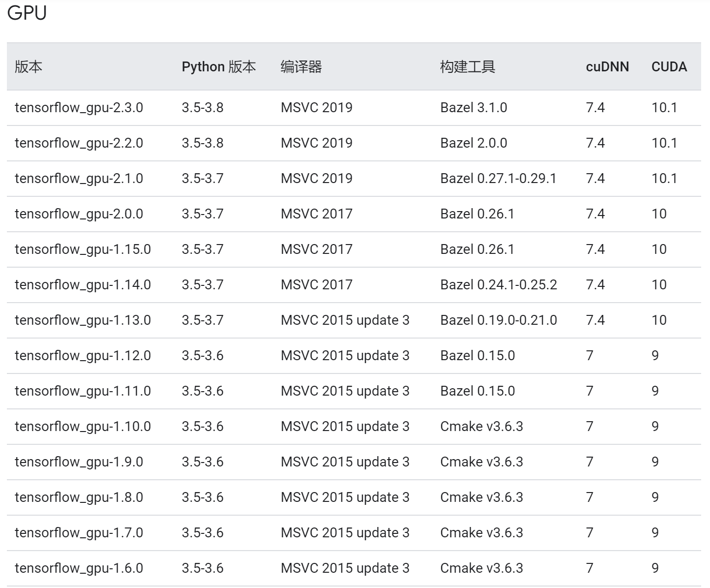Select the 版本 column header

tap(29, 67)
